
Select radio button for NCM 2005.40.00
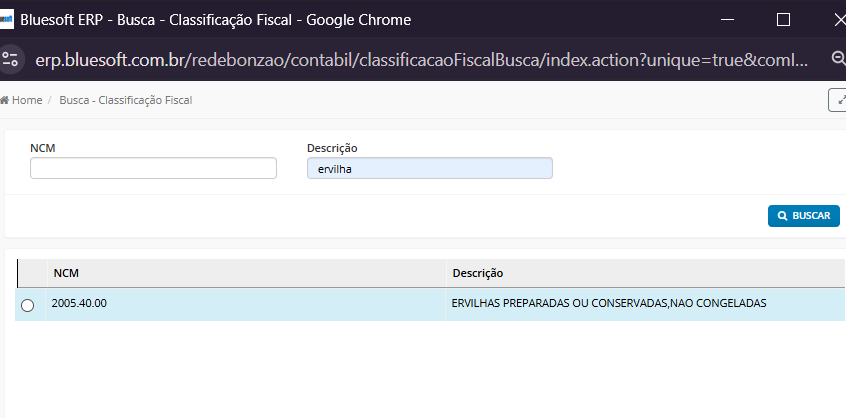coord(27,305)
